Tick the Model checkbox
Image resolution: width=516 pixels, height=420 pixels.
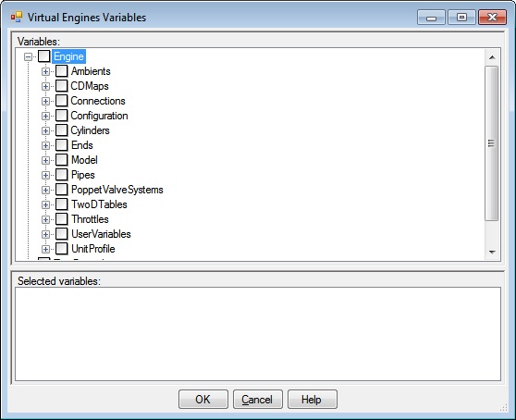tap(62, 160)
